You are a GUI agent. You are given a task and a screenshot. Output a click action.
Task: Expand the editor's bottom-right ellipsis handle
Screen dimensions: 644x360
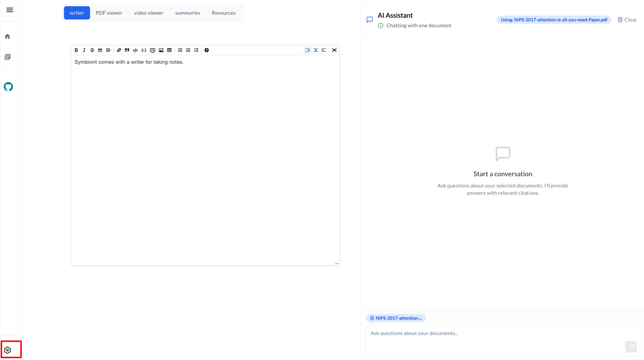click(337, 263)
